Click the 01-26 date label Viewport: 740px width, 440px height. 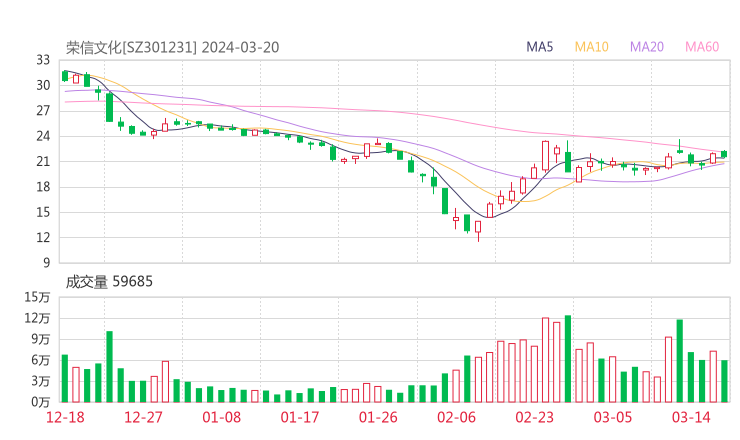pos(378,417)
